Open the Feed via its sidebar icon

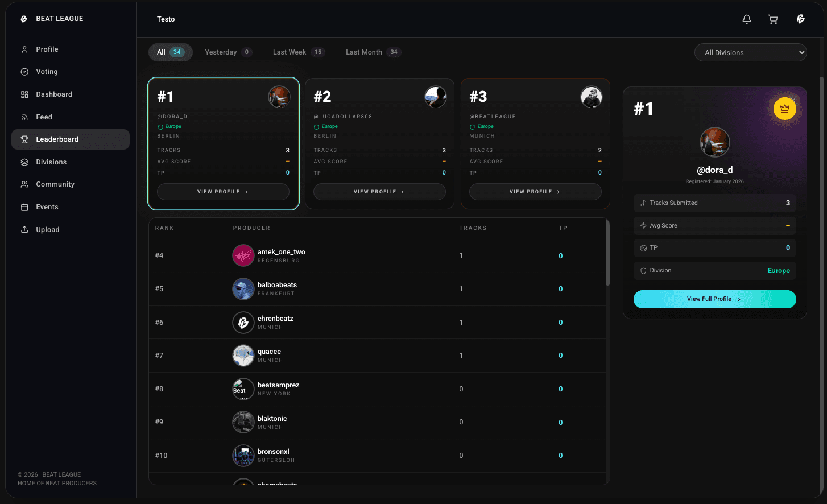tap(24, 117)
